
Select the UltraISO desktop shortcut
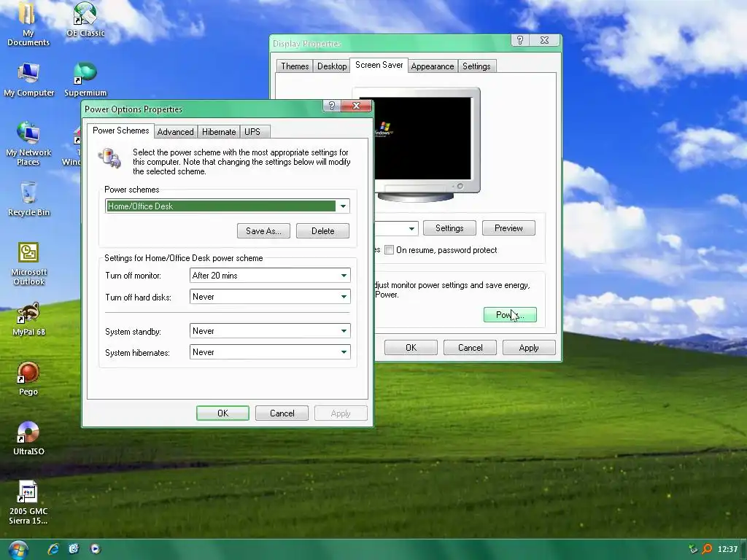pyautogui.click(x=28, y=438)
